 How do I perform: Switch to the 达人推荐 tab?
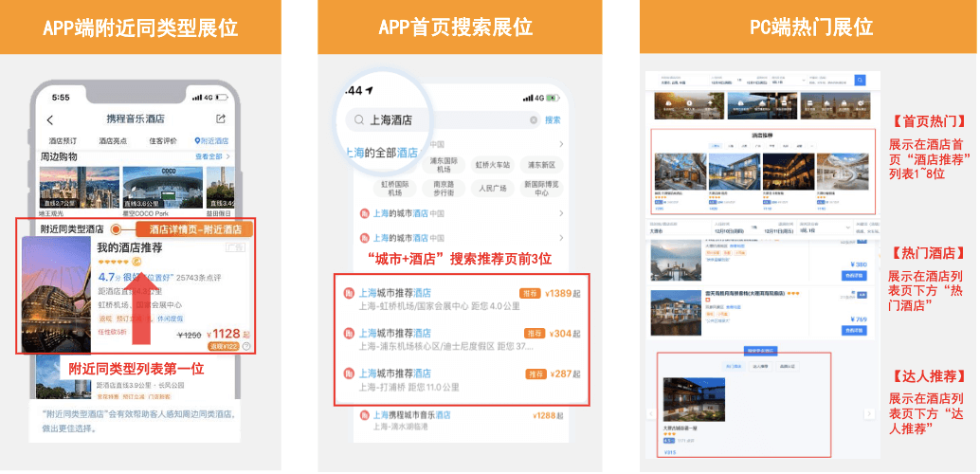[x=759, y=366]
